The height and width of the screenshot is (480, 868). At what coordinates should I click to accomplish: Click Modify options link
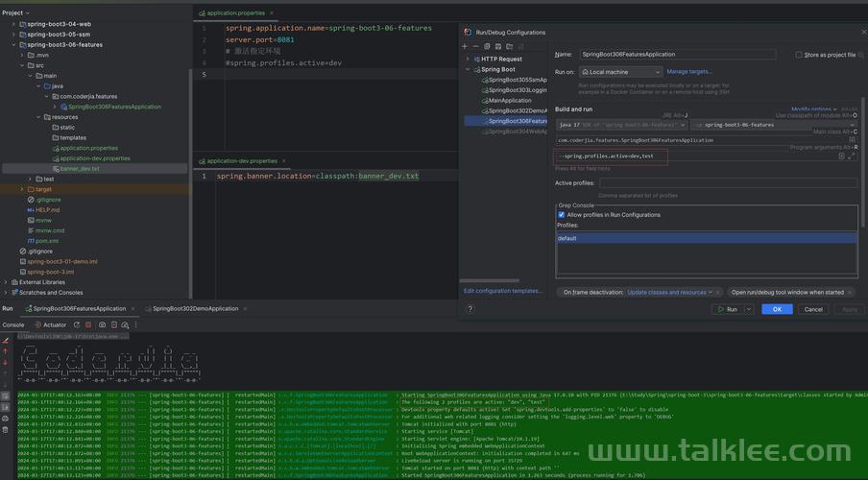click(814, 109)
